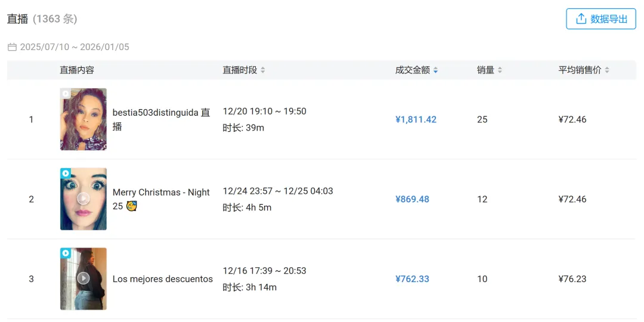Sort by transaction amount column
Image resolution: width=644 pixels, height=322 pixels.
435,70
